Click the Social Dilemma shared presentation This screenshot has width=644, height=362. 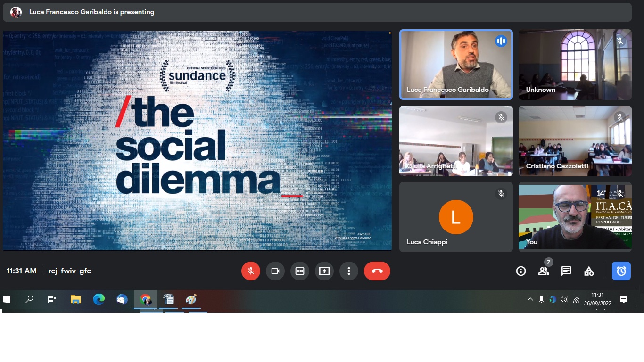(x=197, y=140)
